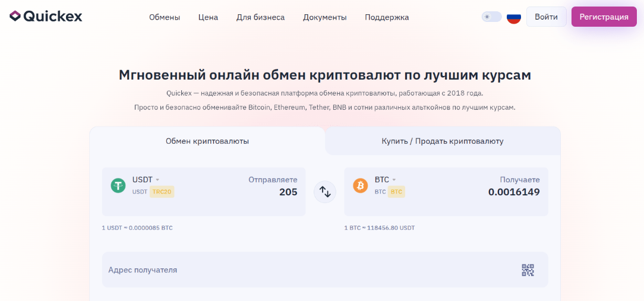Click the main heading Мгновенный онлайн обмен
Viewport: 644px width, 301px height.
pyautogui.click(x=325, y=75)
